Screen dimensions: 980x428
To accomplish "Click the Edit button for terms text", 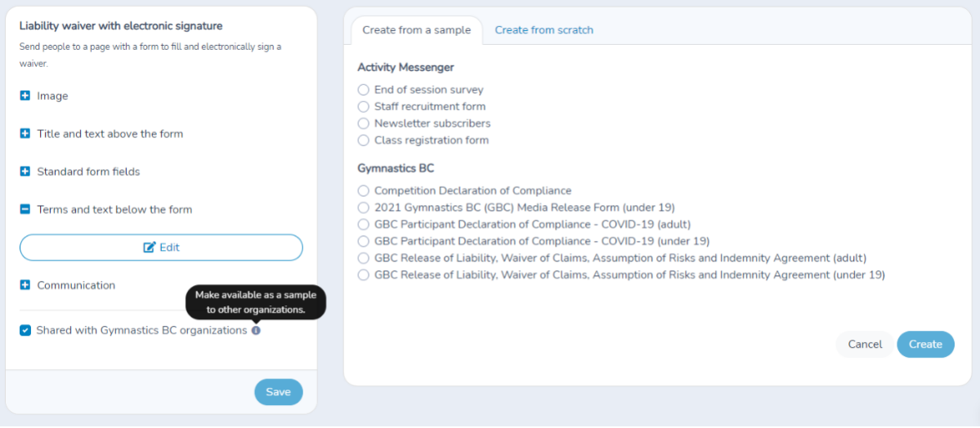I will coord(161,247).
